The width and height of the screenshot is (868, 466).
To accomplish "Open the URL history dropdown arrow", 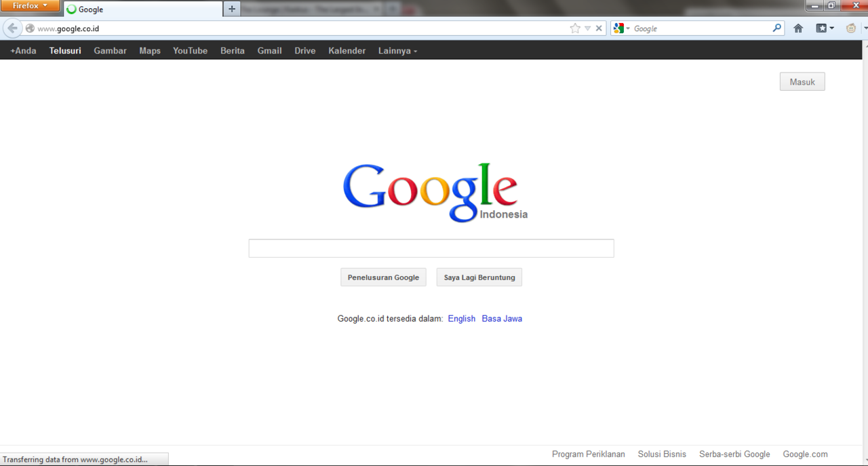I will click(587, 28).
